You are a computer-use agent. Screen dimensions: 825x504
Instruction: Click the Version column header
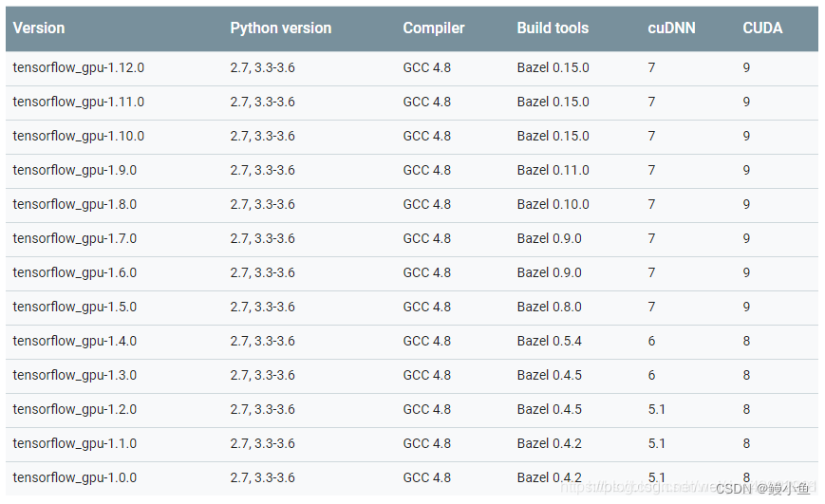tap(39, 28)
